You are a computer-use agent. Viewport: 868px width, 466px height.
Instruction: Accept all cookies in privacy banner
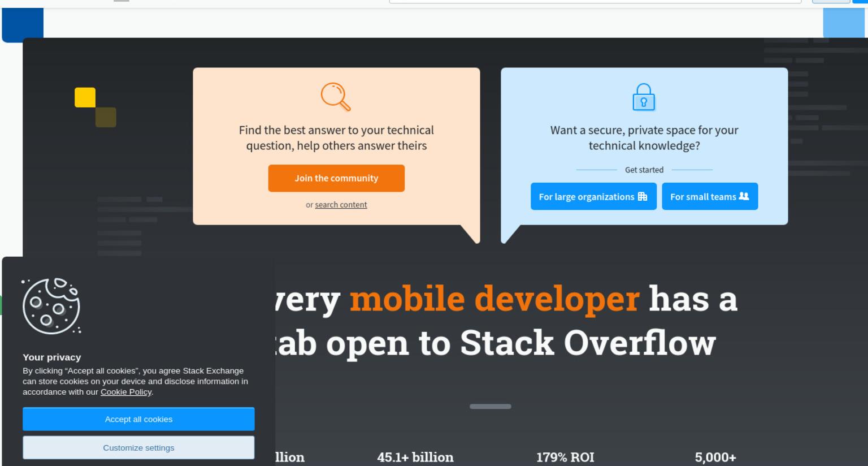138,419
